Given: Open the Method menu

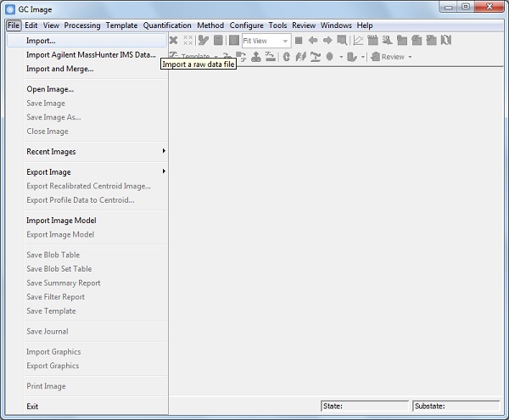Looking at the screenshot, I should pyautogui.click(x=210, y=25).
